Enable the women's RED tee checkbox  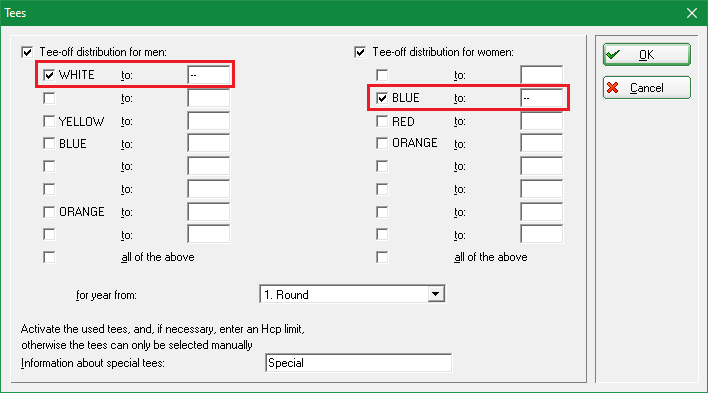pyautogui.click(x=382, y=121)
